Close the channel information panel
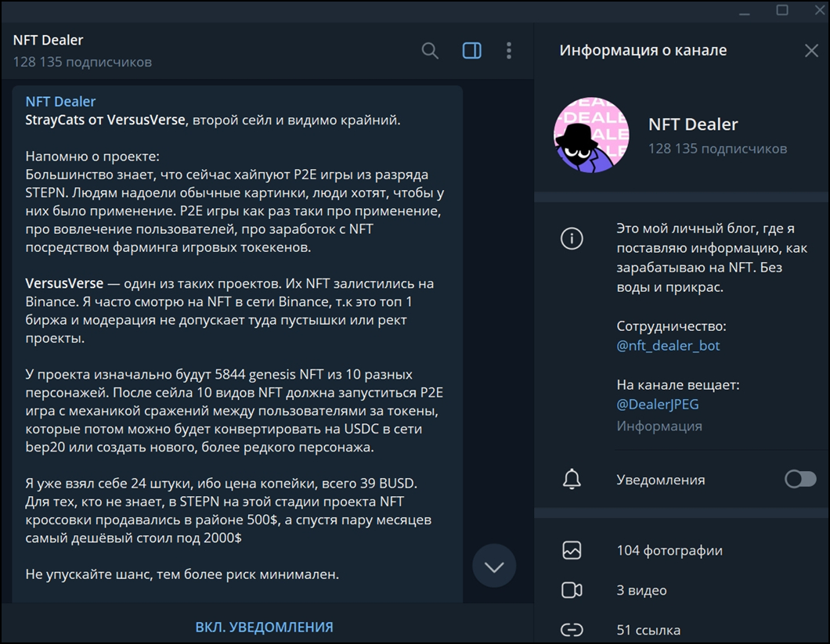This screenshot has height=644, width=830. click(811, 51)
